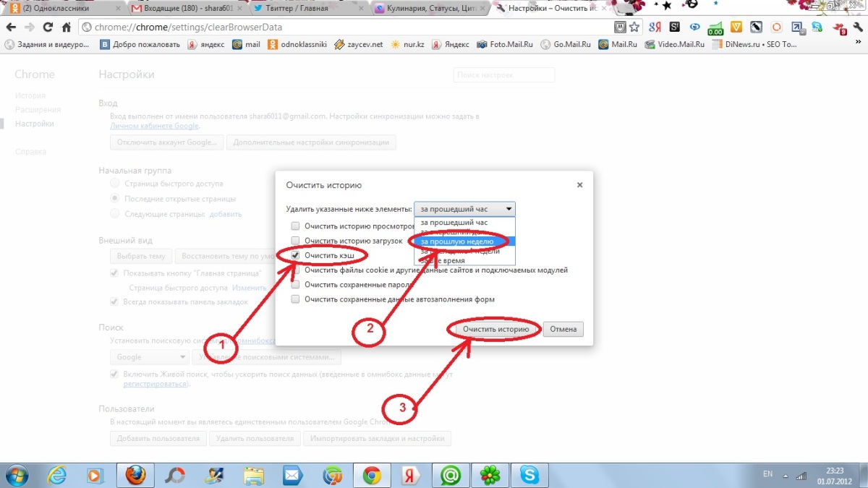
Task: Open Справка in settings sidebar
Action: tap(30, 152)
